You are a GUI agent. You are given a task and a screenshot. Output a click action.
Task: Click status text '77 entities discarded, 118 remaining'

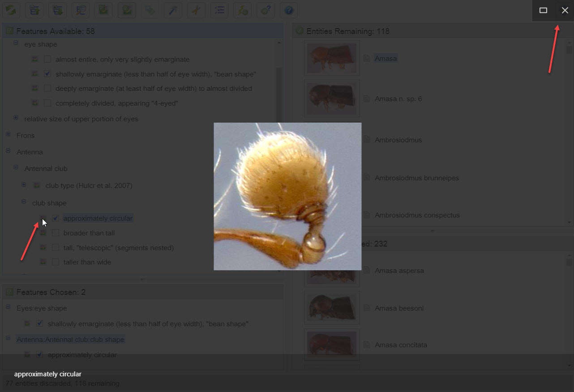(62, 383)
